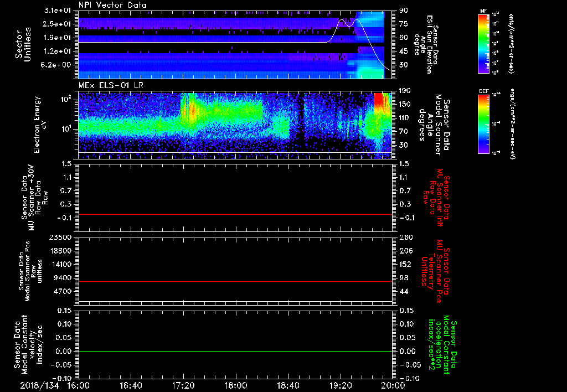Click the '18:00' time axis label

(236, 385)
